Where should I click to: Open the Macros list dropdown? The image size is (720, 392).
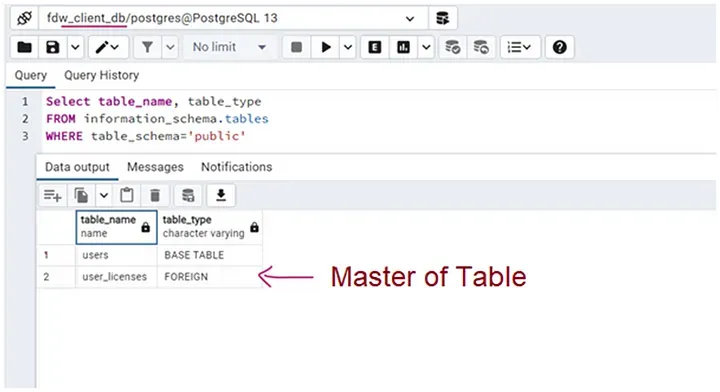(520, 47)
